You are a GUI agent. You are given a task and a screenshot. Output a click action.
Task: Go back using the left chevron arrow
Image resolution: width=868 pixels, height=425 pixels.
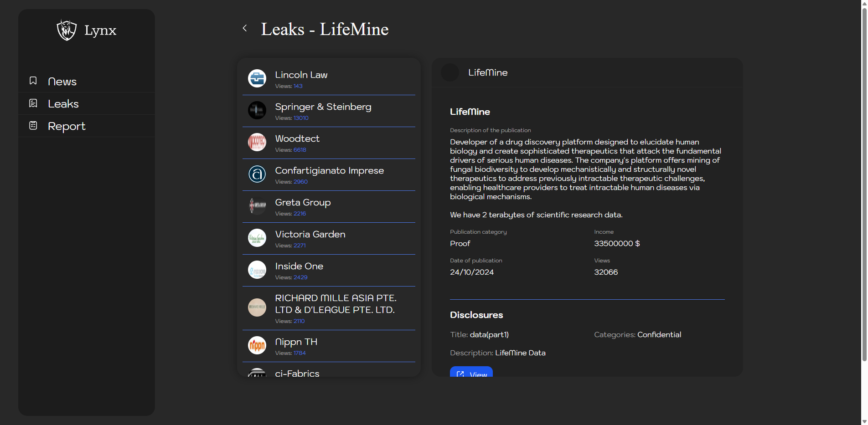(x=245, y=28)
